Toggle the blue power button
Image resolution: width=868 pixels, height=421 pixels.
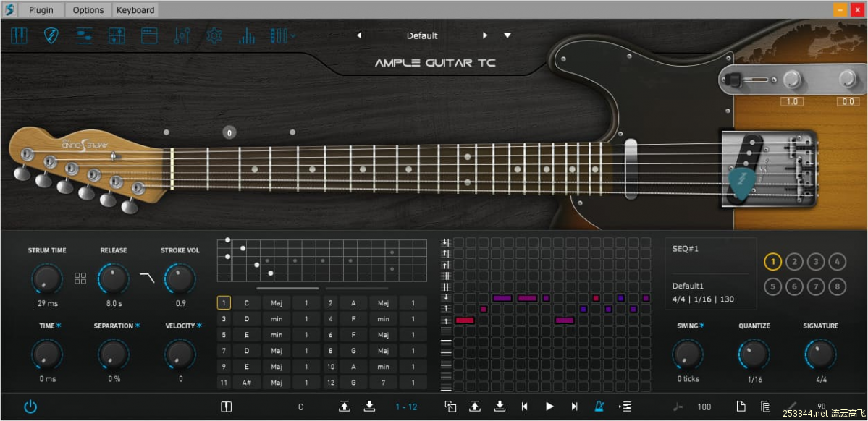[x=30, y=407]
